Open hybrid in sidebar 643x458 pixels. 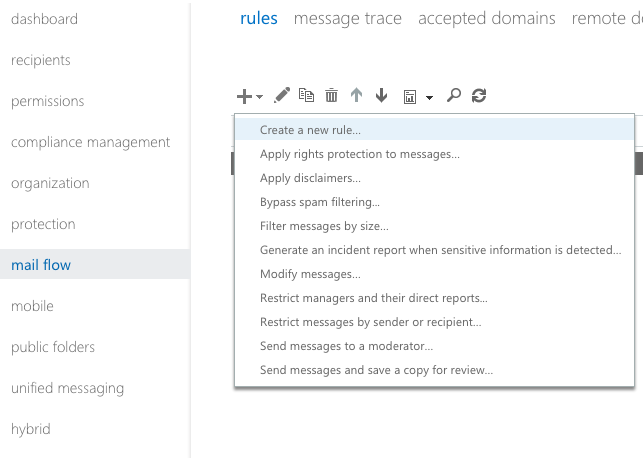[x=31, y=429]
